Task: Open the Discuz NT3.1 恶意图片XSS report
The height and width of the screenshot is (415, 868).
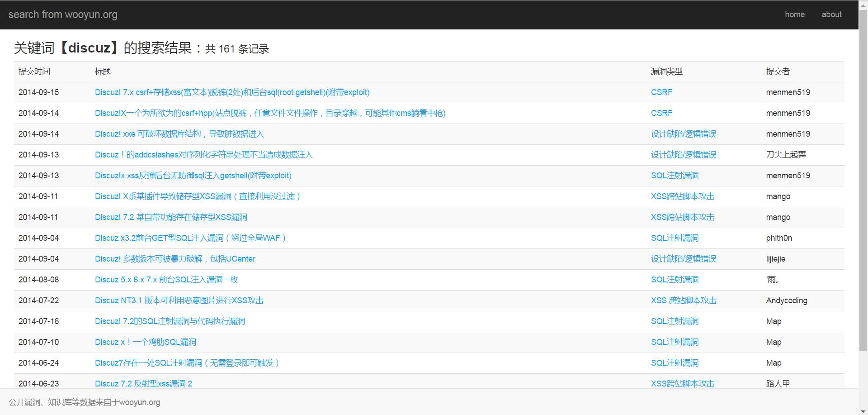Action: (180, 301)
